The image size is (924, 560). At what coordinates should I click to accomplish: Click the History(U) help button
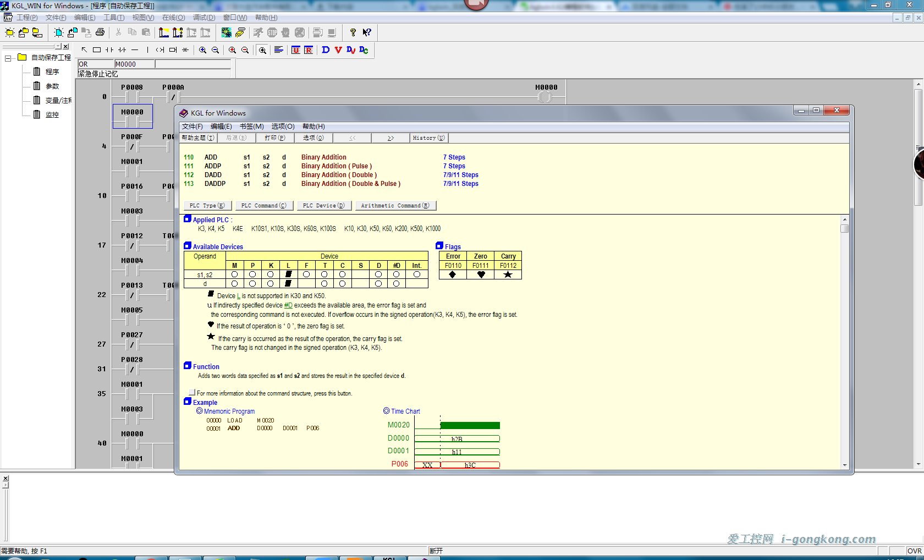(429, 138)
